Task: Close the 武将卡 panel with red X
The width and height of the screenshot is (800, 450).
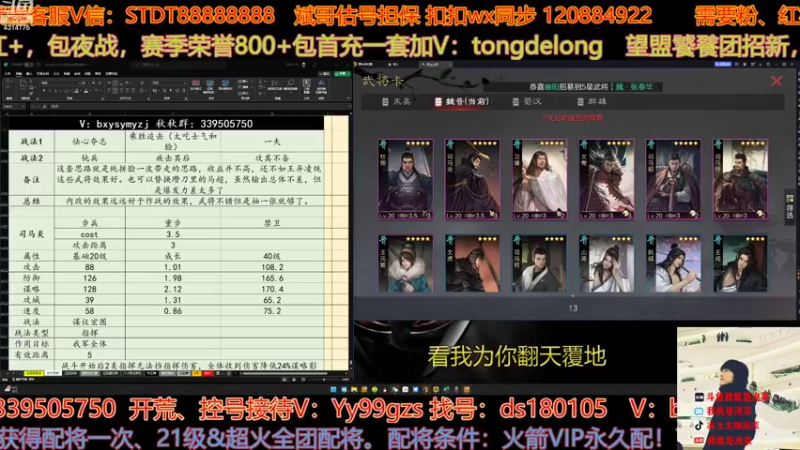Action: click(777, 81)
